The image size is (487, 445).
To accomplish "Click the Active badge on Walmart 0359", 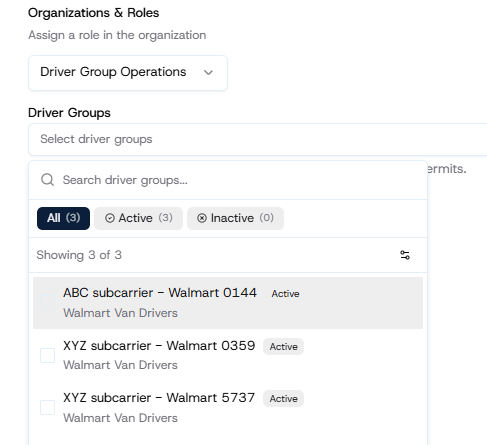I will coord(283,347).
